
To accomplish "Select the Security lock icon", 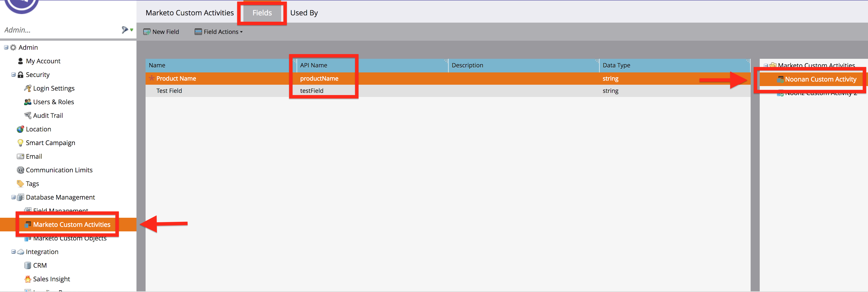I will point(20,74).
